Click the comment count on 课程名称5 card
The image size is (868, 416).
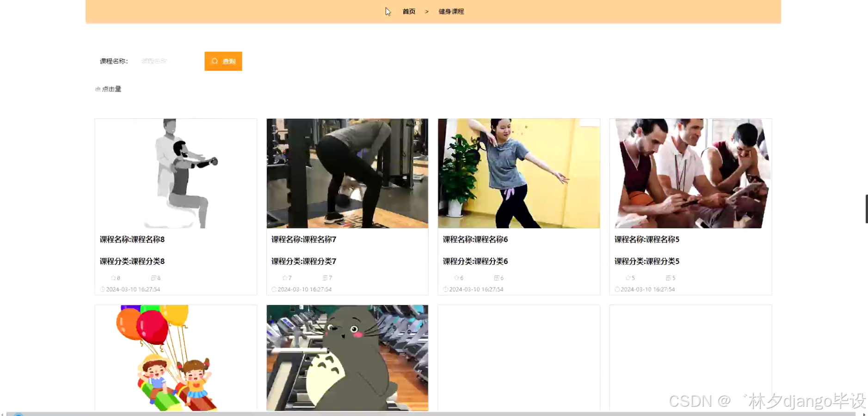click(673, 278)
